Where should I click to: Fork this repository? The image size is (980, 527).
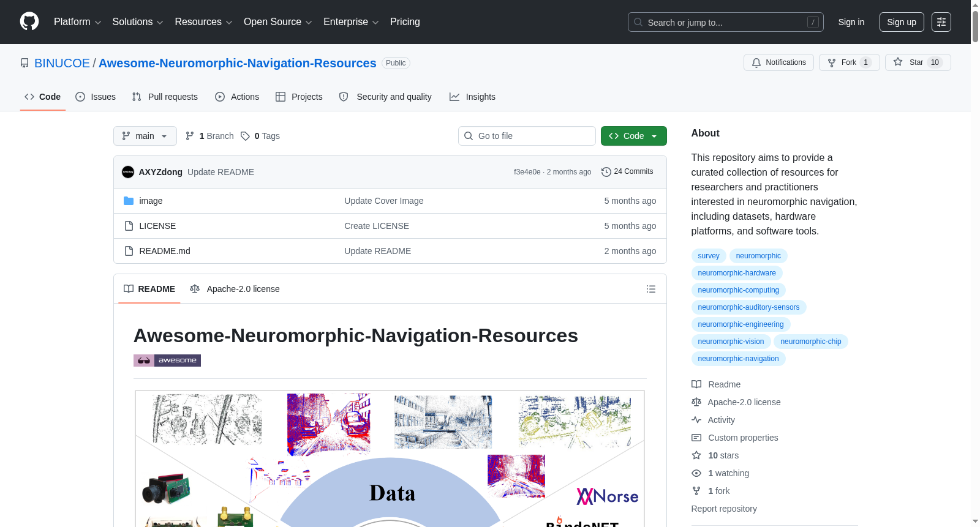(849, 62)
